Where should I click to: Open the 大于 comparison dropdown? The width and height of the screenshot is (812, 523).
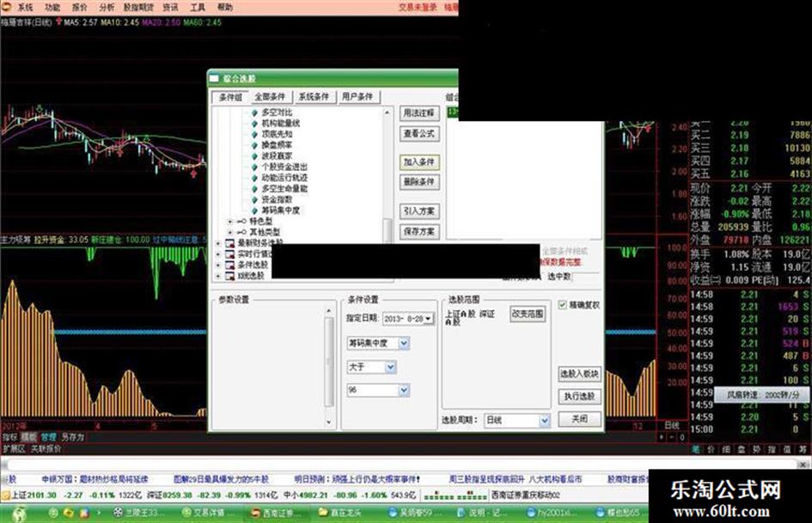[x=390, y=368]
